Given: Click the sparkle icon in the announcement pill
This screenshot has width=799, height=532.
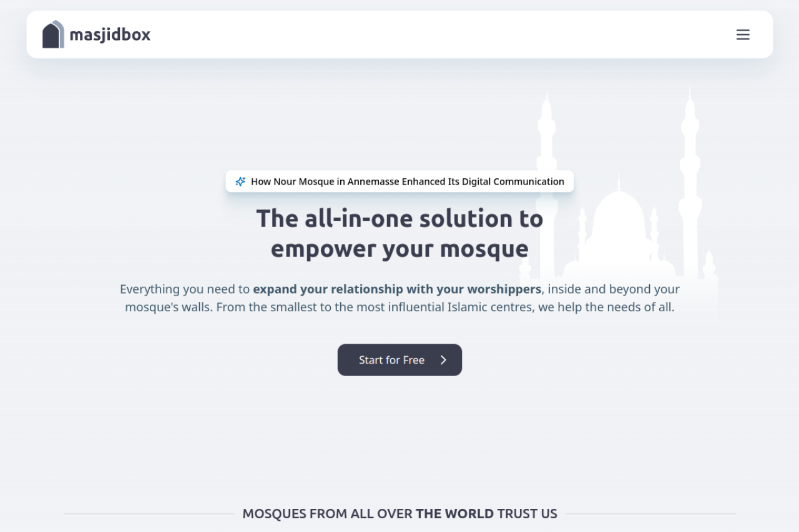Looking at the screenshot, I should click(240, 181).
